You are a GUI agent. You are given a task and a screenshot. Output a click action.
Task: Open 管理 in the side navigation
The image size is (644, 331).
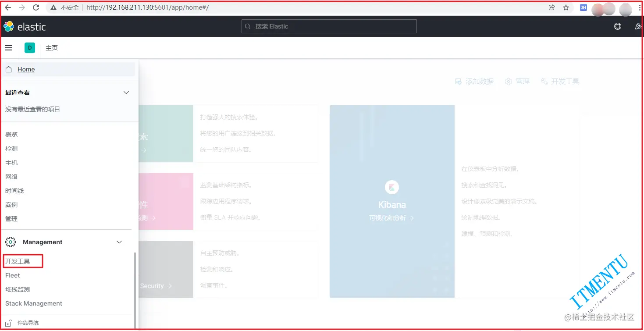[x=11, y=219]
